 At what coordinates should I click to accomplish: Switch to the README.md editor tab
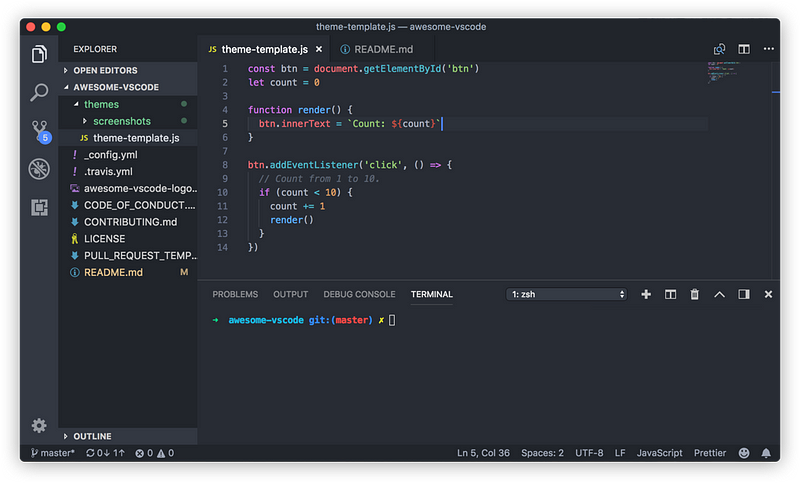382,49
